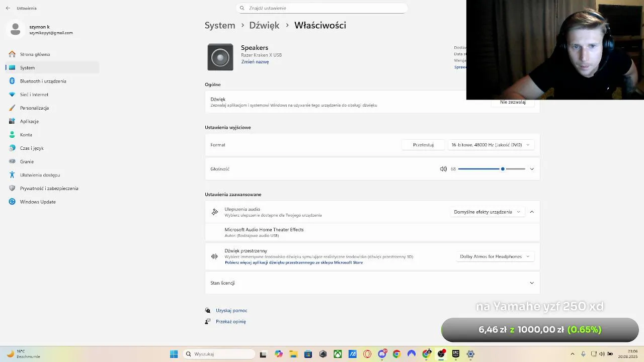The width and height of the screenshot is (644, 362).
Task: Open Strona główna in the sidebar
Action: click(52, 54)
